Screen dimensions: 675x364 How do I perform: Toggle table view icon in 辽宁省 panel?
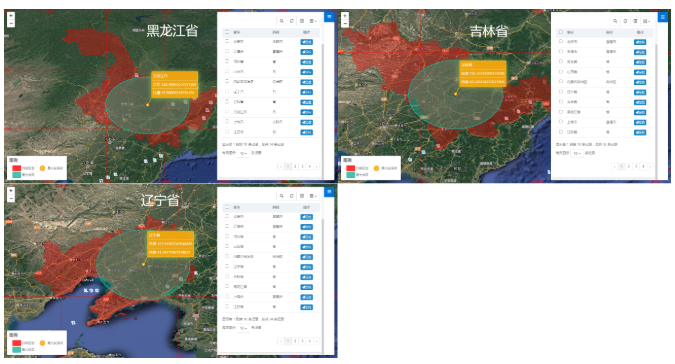[x=302, y=196]
